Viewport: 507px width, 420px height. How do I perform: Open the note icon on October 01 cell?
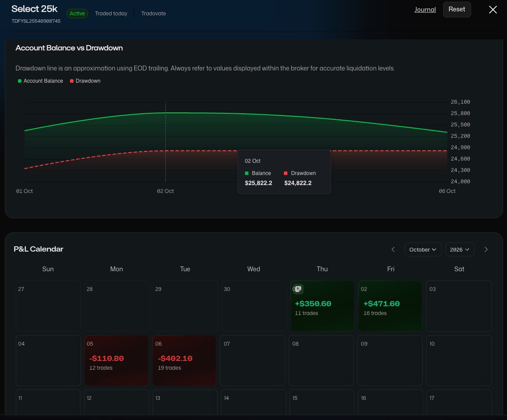298,289
